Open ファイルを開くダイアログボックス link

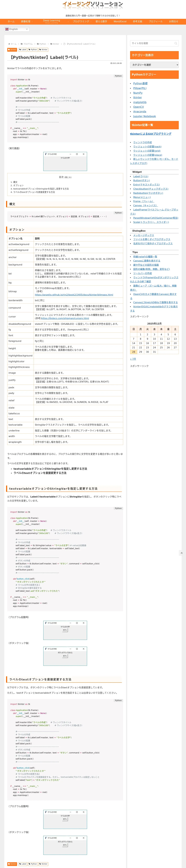coord(152,239)
